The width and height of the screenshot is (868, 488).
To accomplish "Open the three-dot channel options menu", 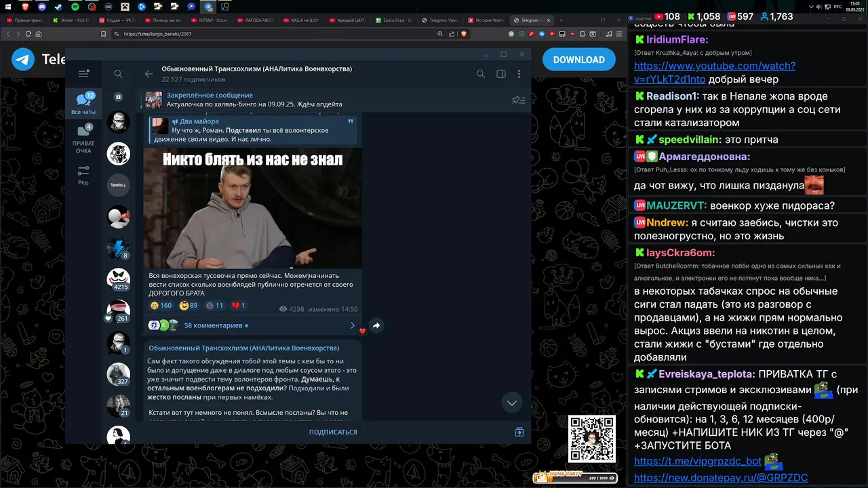I will (519, 74).
